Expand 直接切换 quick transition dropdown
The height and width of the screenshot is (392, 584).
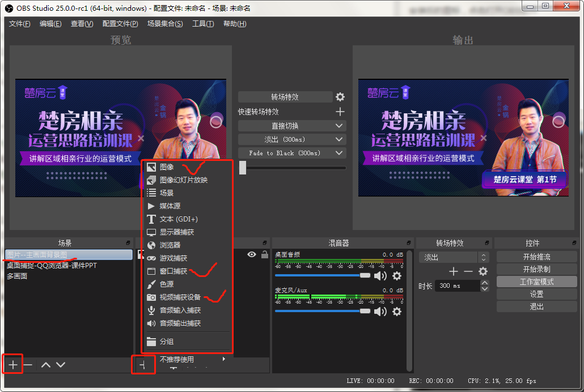(x=339, y=126)
